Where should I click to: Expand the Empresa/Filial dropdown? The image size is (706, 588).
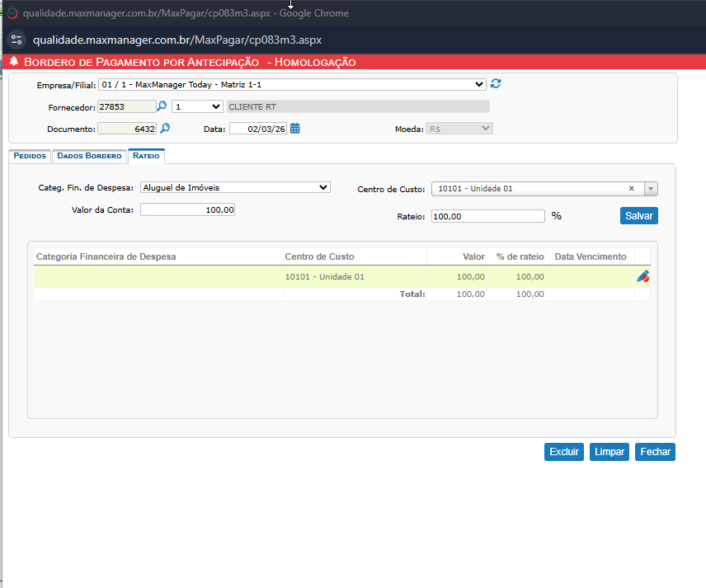[x=480, y=84]
